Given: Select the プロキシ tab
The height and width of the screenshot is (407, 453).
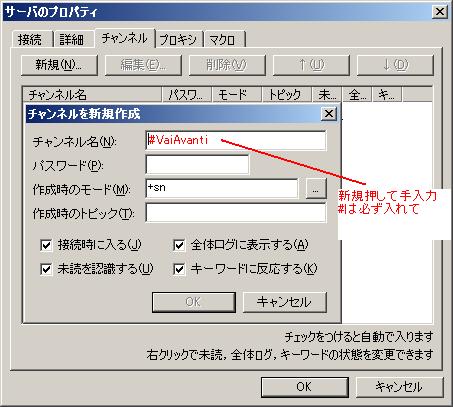Looking at the screenshot, I should [179, 40].
